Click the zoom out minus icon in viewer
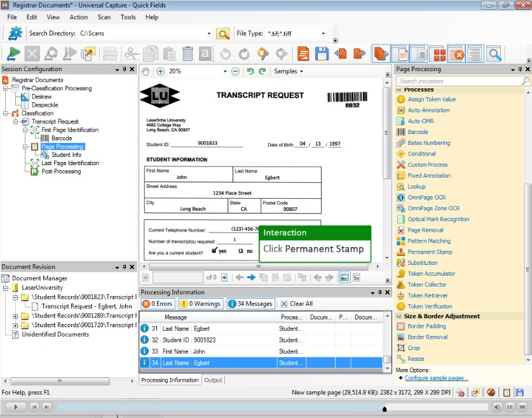The height and width of the screenshot is (418, 532). pyautogui.click(x=235, y=71)
